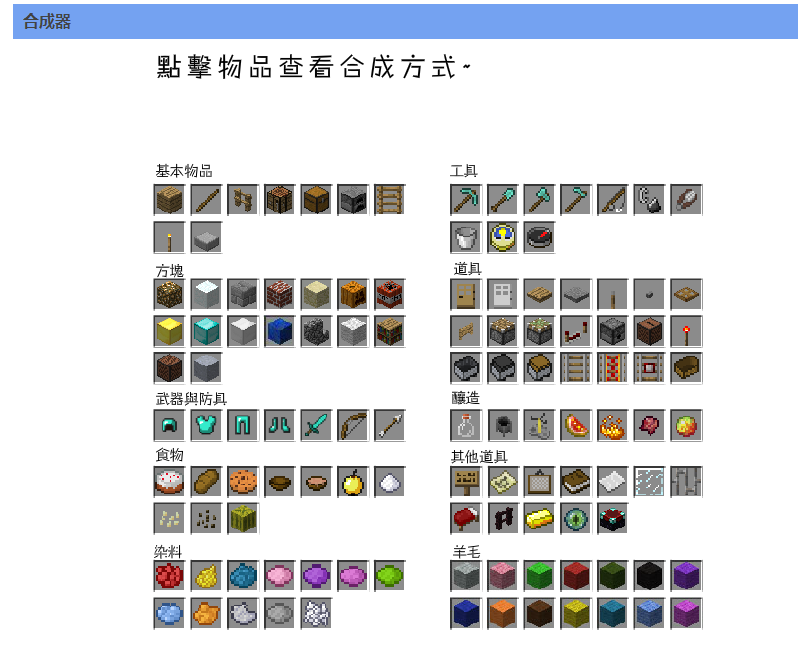The width and height of the screenshot is (798, 648).
Task: Select the ladder item icon
Action: [389, 200]
